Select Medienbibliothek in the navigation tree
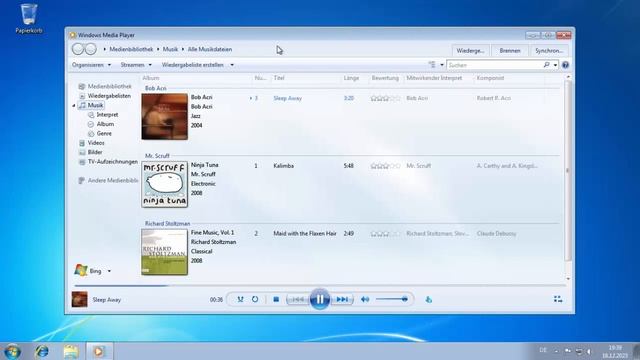This screenshot has width=640, height=360. 105,86
